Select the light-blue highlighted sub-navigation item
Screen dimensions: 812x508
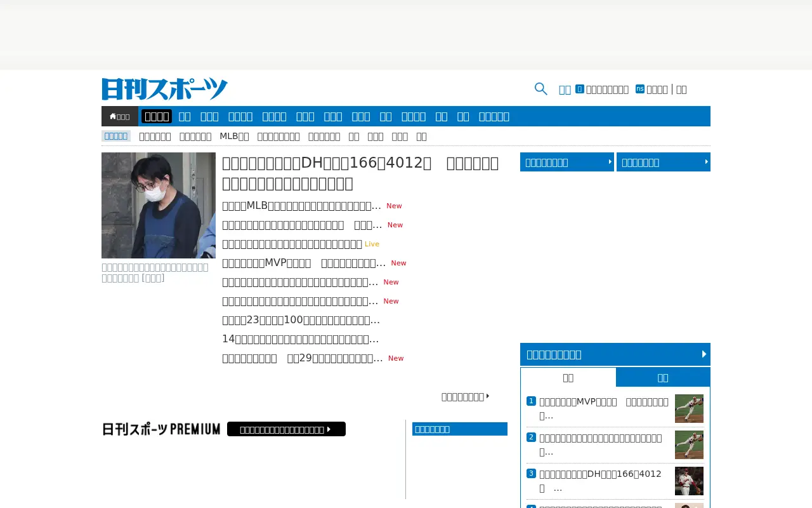click(x=116, y=136)
